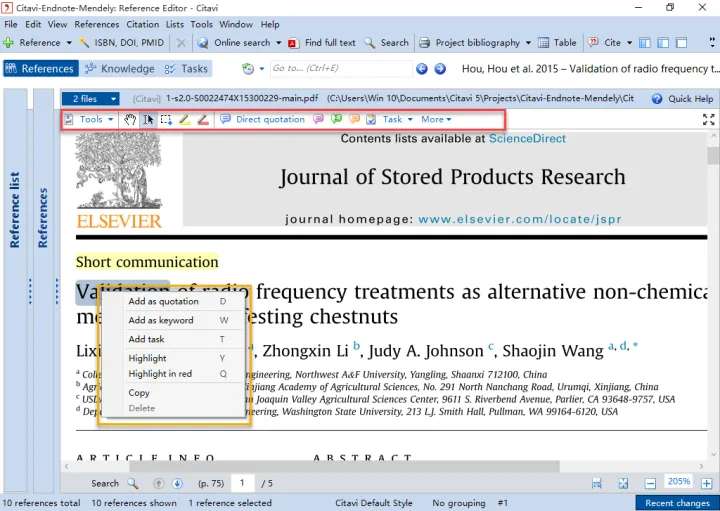Click the third pane layout icon
The image size is (720, 511).
tap(681, 43)
